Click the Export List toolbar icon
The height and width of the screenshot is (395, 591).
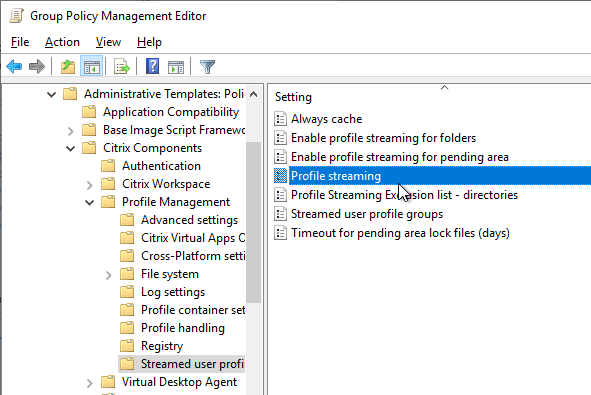(122, 67)
